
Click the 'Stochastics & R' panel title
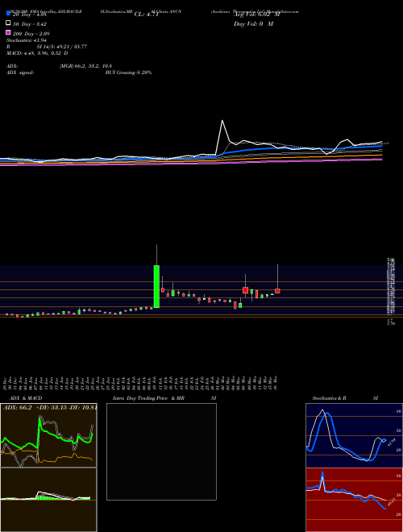tap(329, 398)
